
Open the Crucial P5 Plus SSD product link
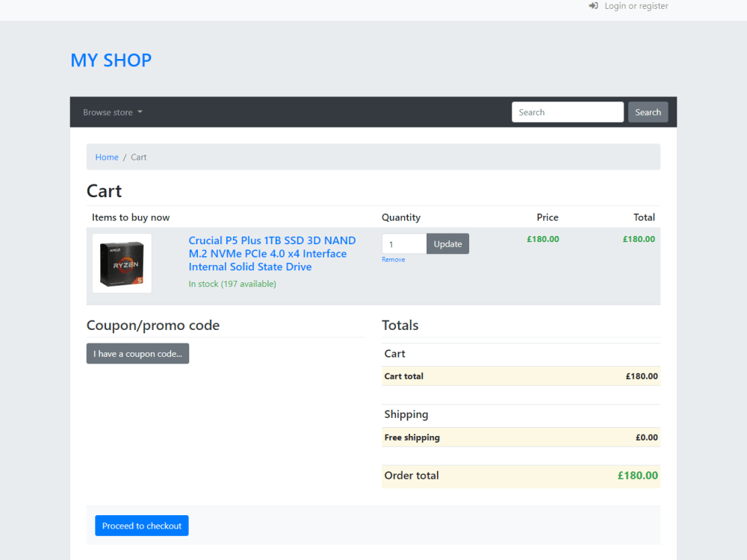click(272, 253)
